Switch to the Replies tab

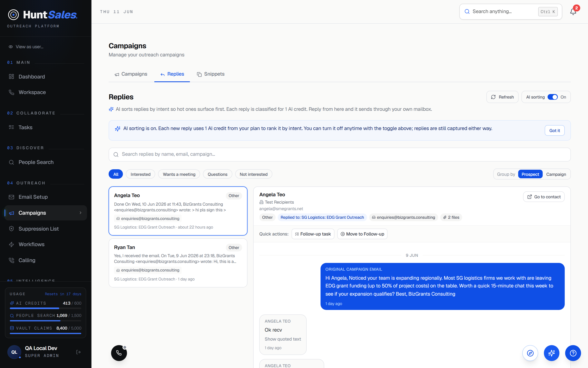pyautogui.click(x=172, y=74)
